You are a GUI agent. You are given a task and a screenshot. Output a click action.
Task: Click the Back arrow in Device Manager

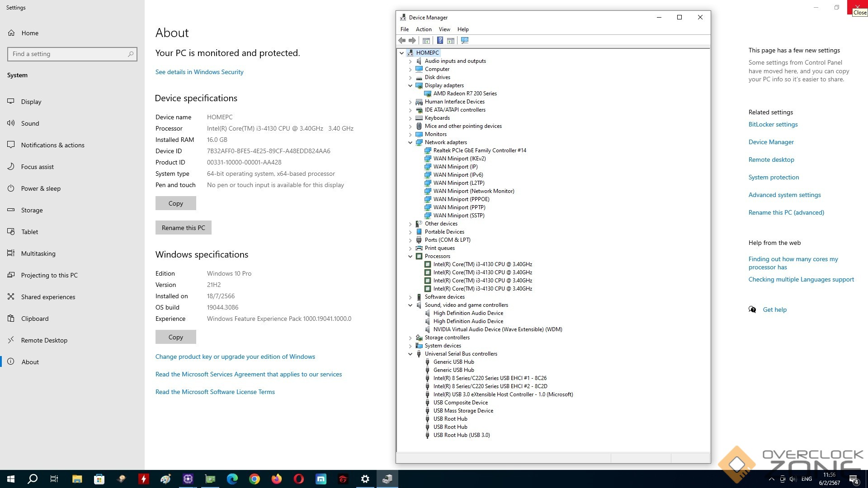402,41
